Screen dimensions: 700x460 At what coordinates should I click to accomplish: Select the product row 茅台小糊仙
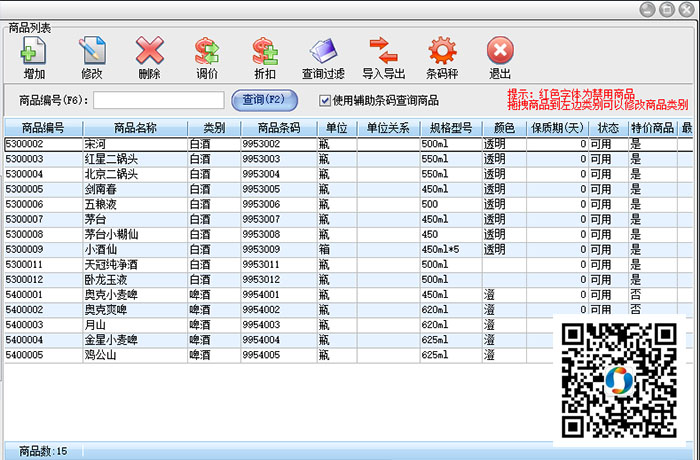point(348,235)
